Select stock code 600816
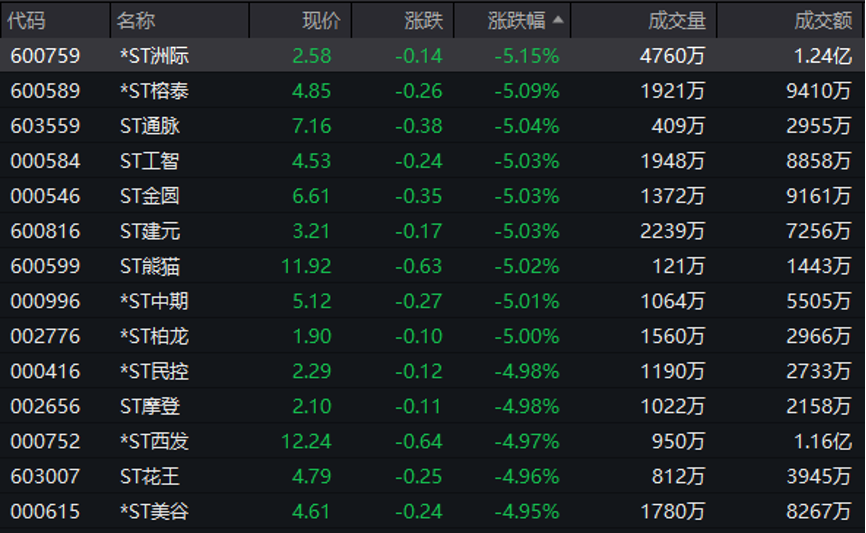Image resolution: width=866 pixels, height=533 pixels. point(45,231)
